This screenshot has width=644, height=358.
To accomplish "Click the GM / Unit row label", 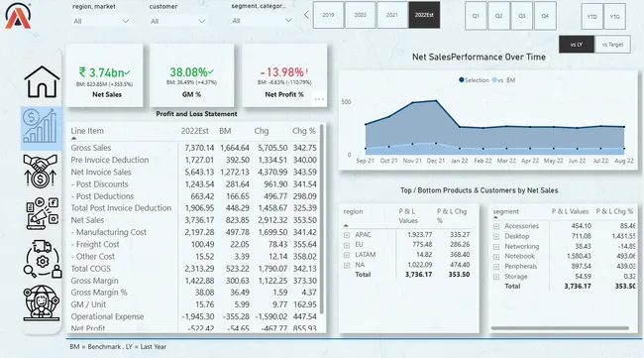I will (88, 305).
